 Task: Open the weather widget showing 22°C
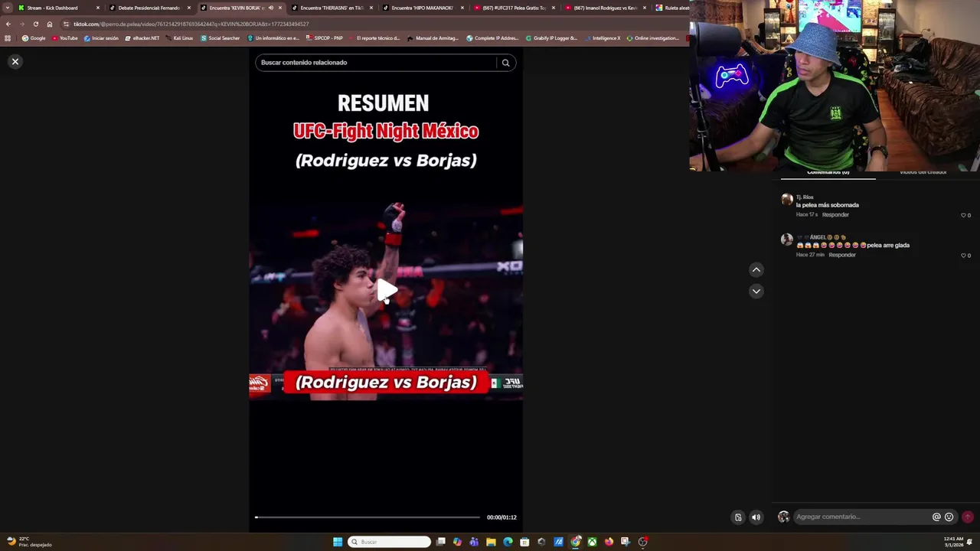29,542
